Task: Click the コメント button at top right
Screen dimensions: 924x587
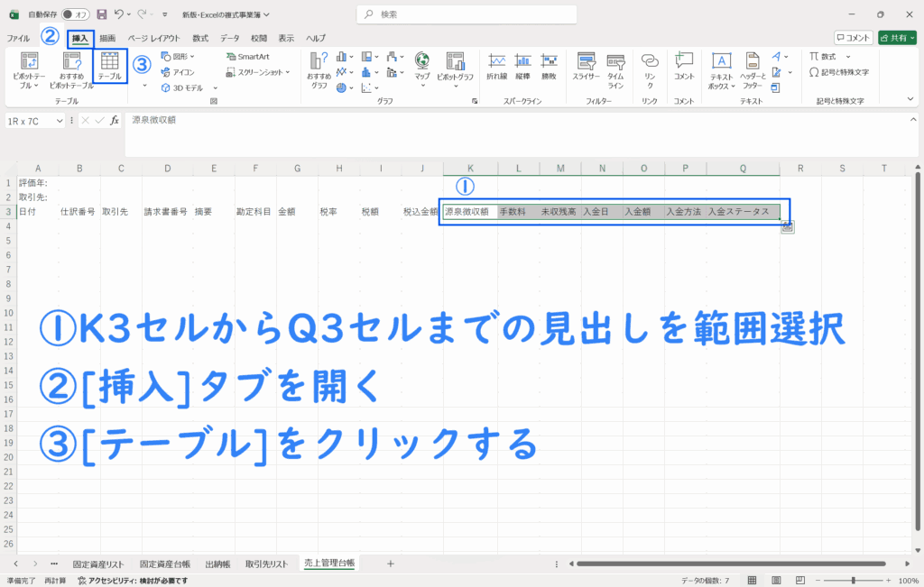Action: [x=853, y=38]
